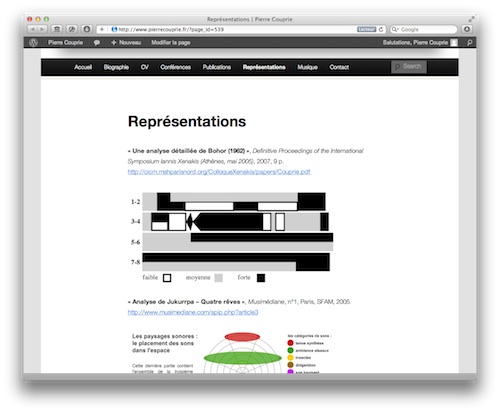
Task: Open the comments bubble icon
Action: click(97, 43)
